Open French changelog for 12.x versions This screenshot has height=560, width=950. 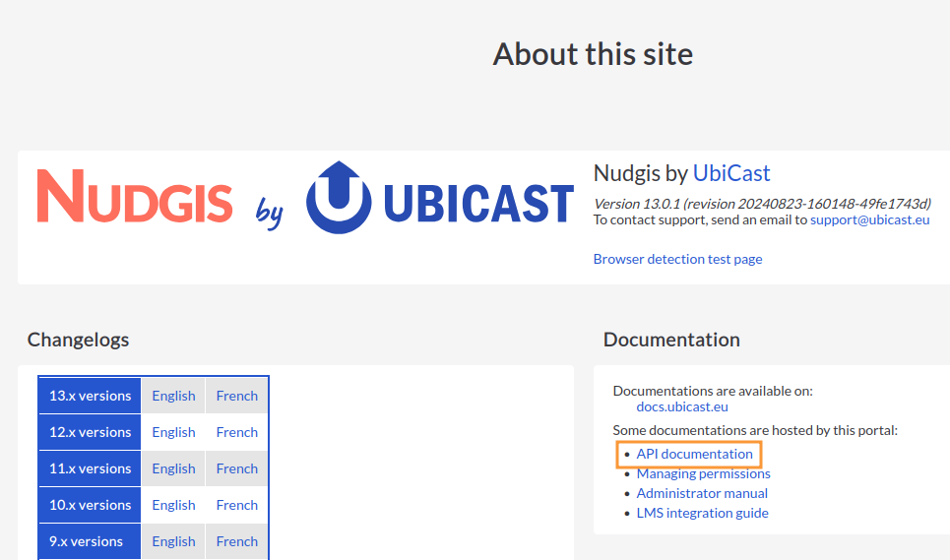[x=237, y=432]
